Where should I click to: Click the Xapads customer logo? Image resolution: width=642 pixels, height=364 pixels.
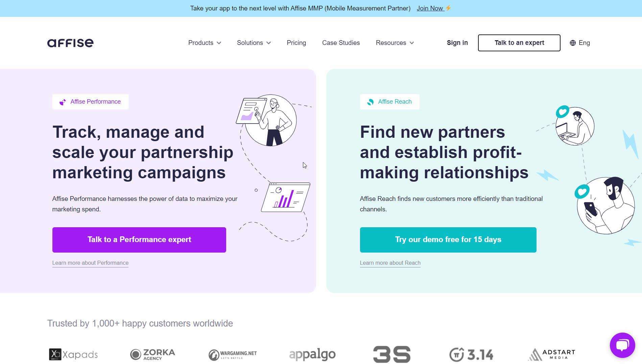[73, 354]
